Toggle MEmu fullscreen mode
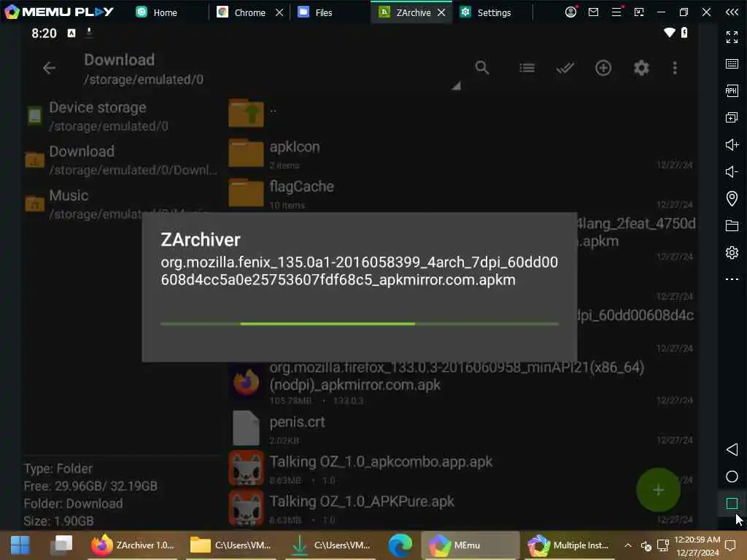 (732, 36)
